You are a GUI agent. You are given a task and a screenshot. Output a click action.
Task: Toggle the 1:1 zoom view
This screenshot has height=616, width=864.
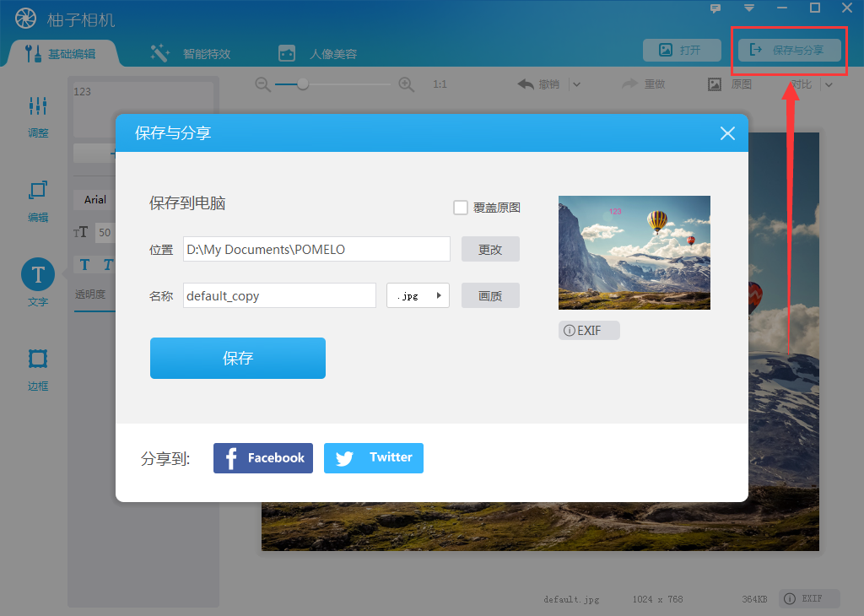pyautogui.click(x=440, y=84)
